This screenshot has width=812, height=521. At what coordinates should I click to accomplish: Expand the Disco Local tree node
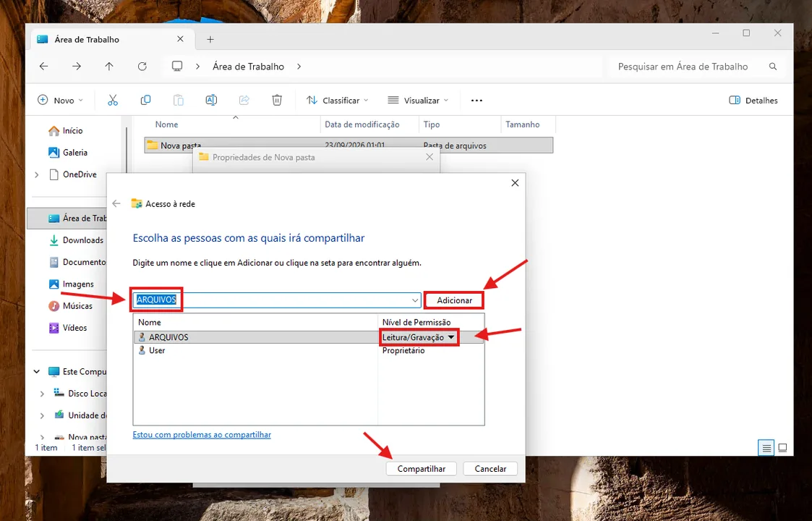coord(43,394)
